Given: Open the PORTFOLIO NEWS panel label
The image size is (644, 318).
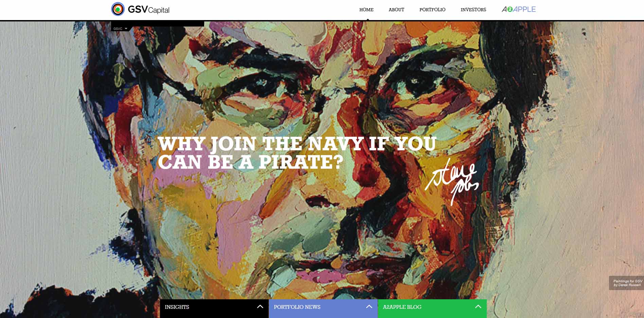Looking at the screenshot, I should tap(297, 307).
